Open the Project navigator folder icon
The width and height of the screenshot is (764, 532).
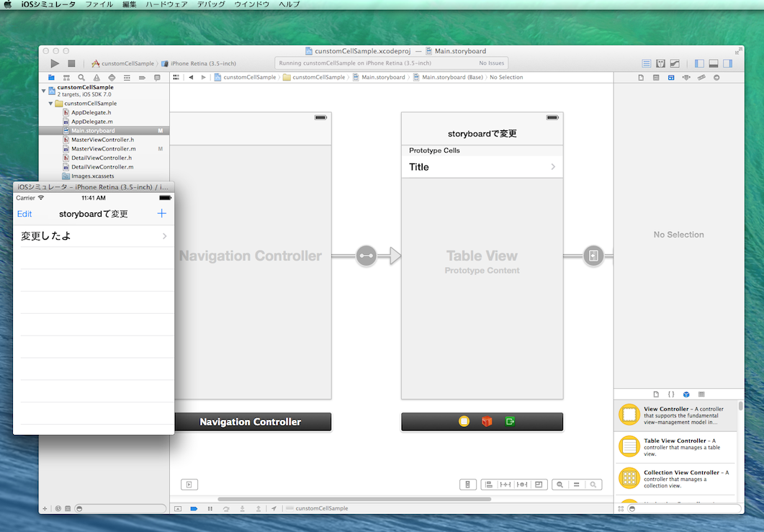coord(51,78)
